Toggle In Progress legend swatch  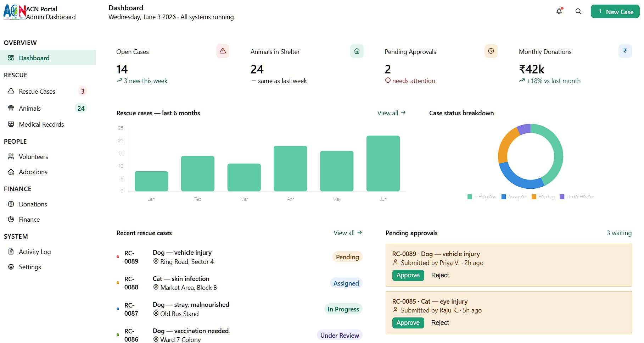pos(470,197)
